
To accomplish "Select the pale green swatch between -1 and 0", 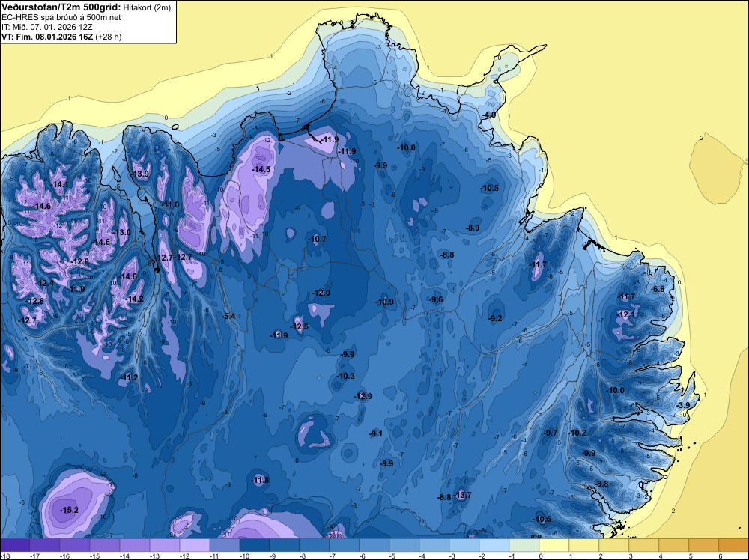I will pyautogui.click(x=524, y=545).
